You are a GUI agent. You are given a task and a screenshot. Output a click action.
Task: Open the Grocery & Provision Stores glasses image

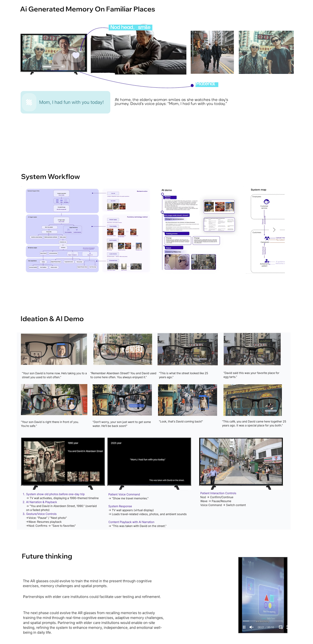(x=253, y=400)
